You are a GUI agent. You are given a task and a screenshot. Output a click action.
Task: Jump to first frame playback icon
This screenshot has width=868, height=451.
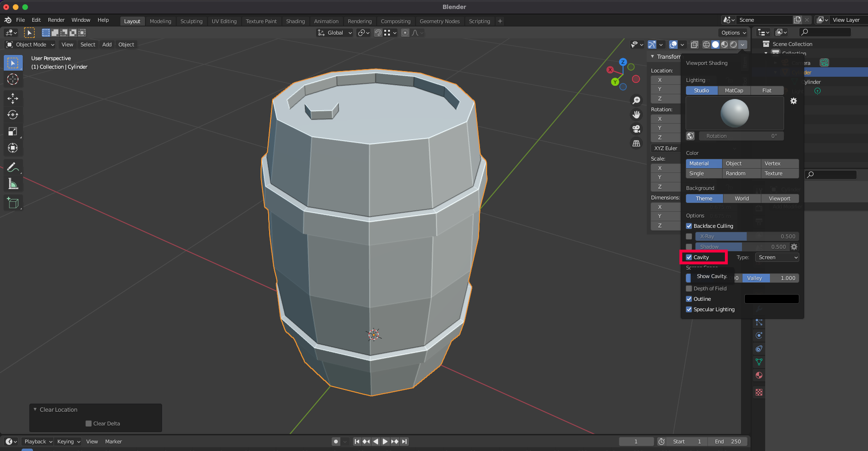coord(357,442)
